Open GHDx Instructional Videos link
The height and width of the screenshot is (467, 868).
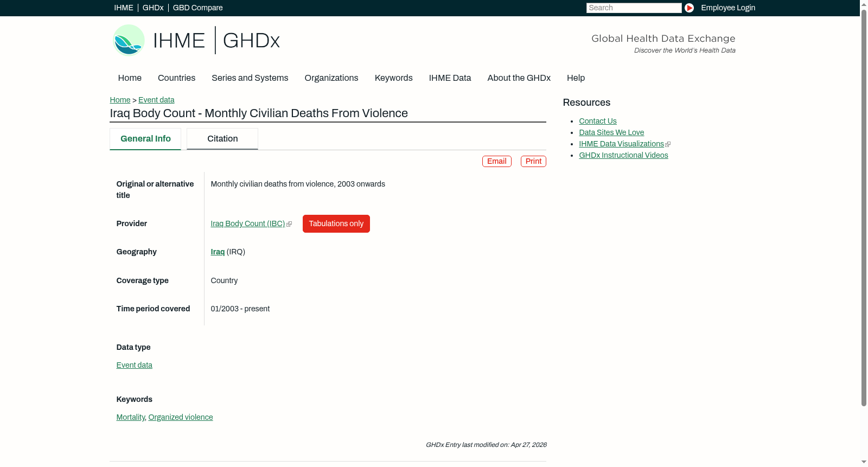pyautogui.click(x=623, y=155)
